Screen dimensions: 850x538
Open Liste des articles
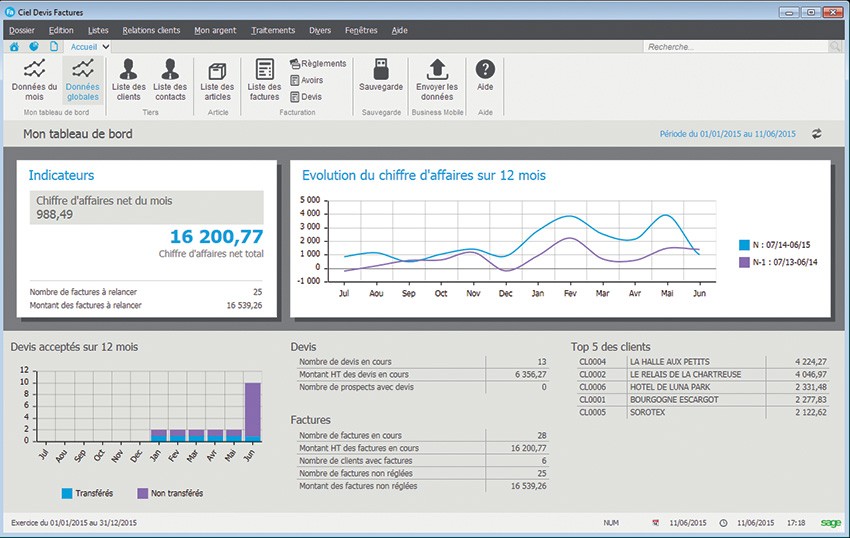tap(218, 80)
